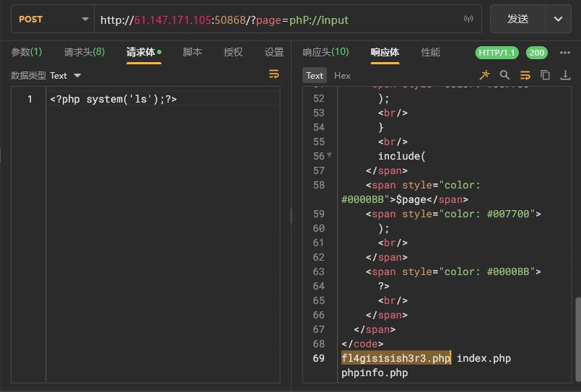
Task: Collapse the fold arrow at line 56
Action: tap(329, 155)
